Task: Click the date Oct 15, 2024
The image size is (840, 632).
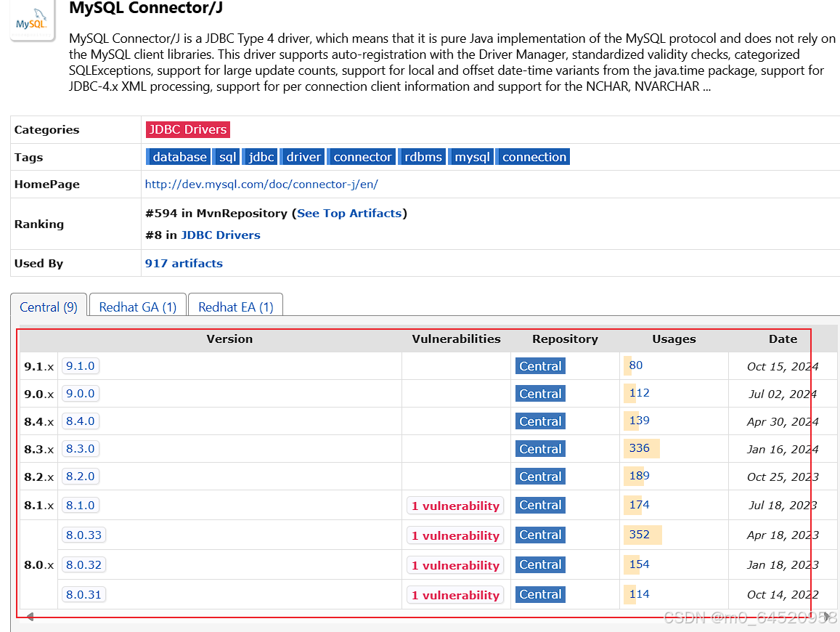Action: [x=782, y=367]
